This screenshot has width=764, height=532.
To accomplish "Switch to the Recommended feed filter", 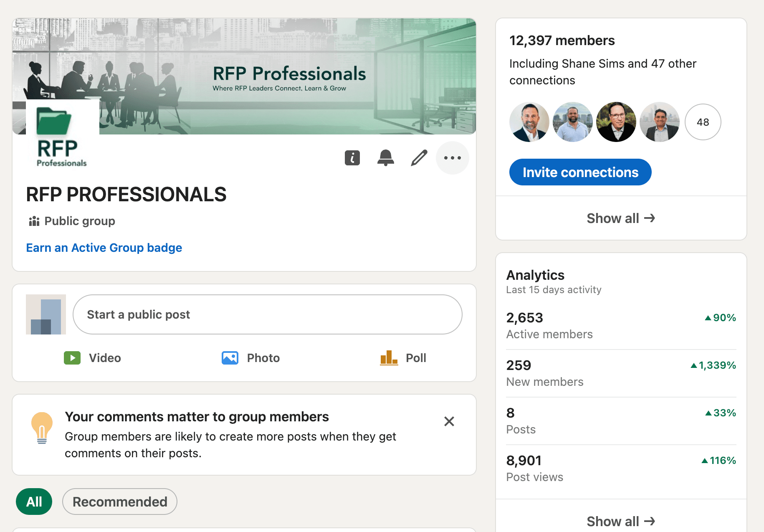I will tap(119, 502).
